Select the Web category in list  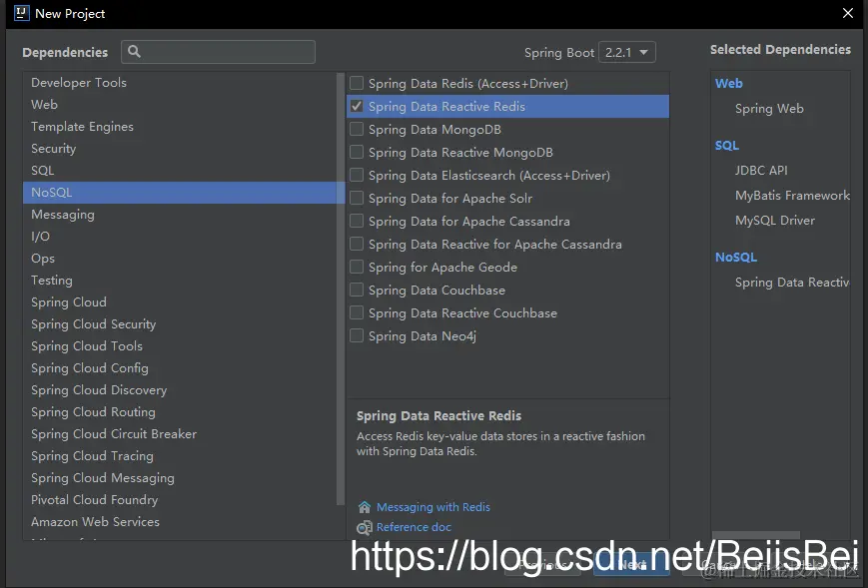point(180,105)
